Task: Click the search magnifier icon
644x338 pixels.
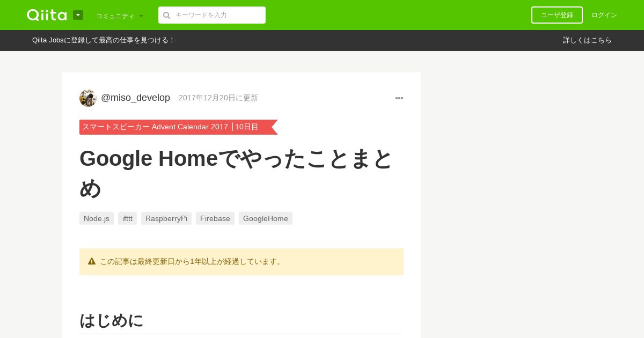Action: pos(166,15)
